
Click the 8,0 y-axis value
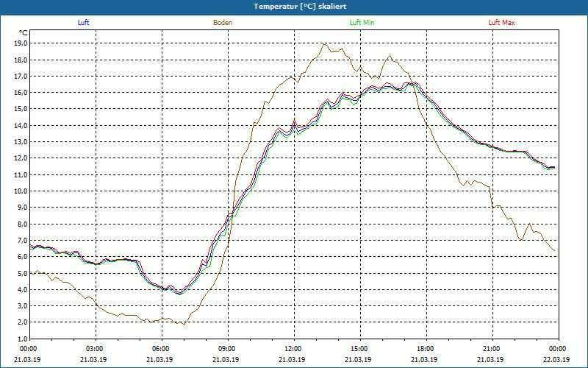[x=23, y=224]
